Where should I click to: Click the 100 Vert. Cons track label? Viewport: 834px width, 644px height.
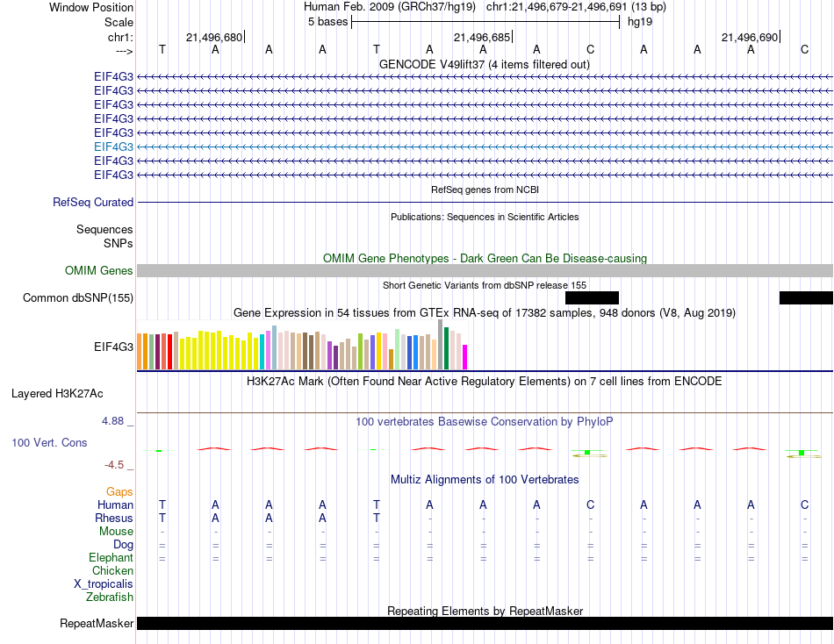pyautogui.click(x=49, y=442)
